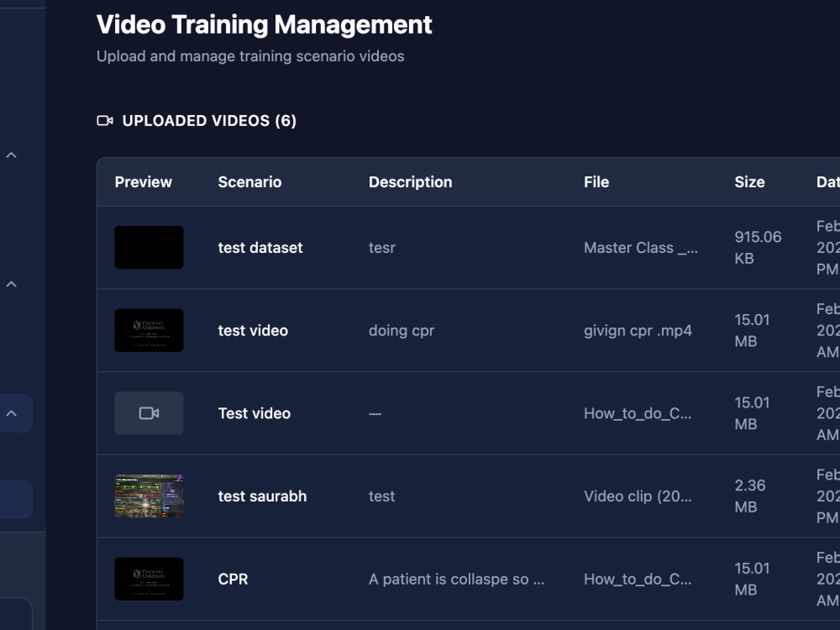Open preview thumbnail for the doing cpr video

coord(149,330)
